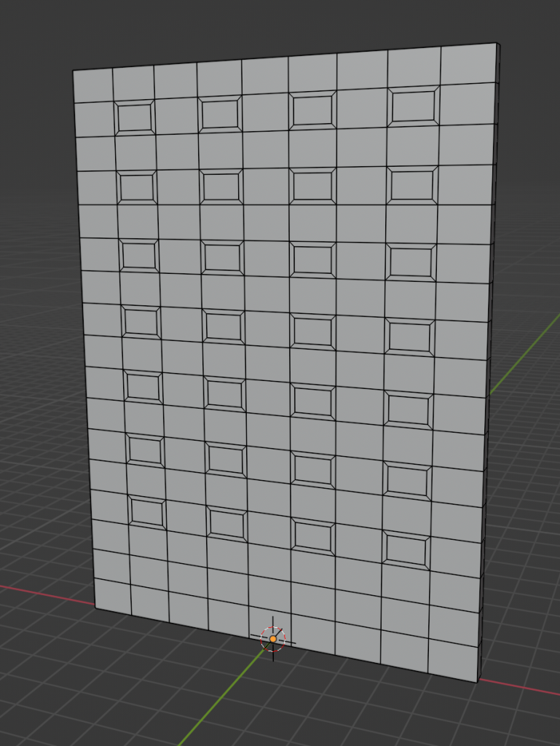Select the bottom-left window inset face

pos(147,512)
